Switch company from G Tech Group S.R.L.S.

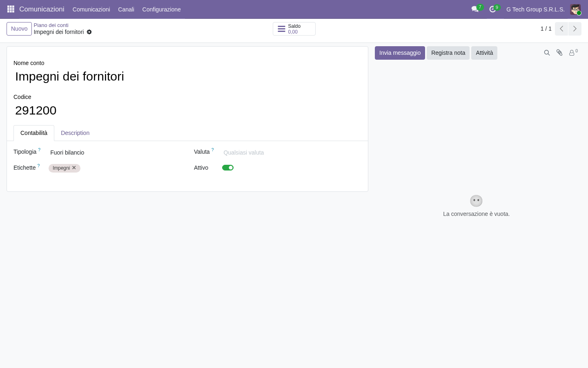[535, 9]
